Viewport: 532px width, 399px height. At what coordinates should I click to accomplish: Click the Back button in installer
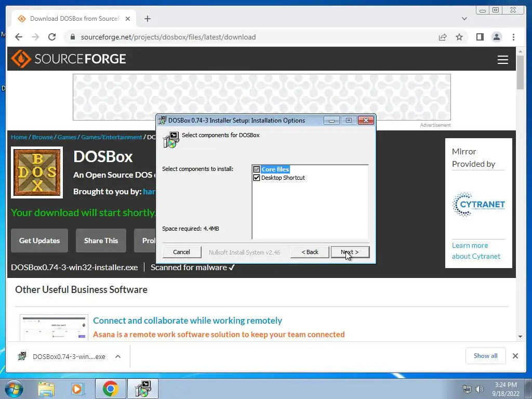pos(310,252)
